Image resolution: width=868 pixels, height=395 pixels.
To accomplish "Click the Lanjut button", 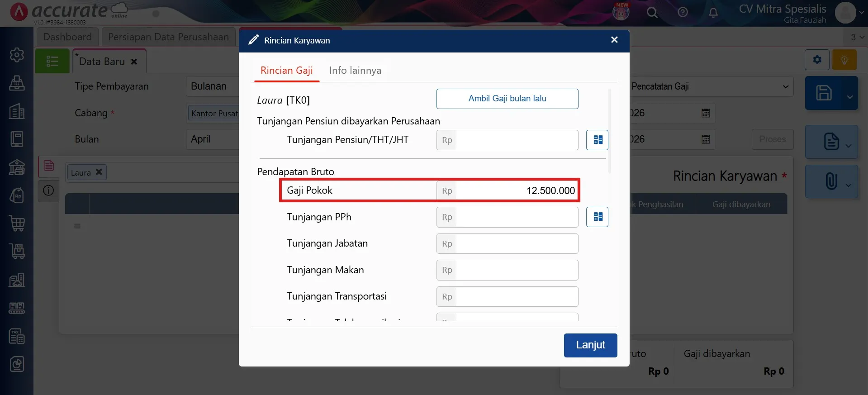I will [x=590, y=345].
